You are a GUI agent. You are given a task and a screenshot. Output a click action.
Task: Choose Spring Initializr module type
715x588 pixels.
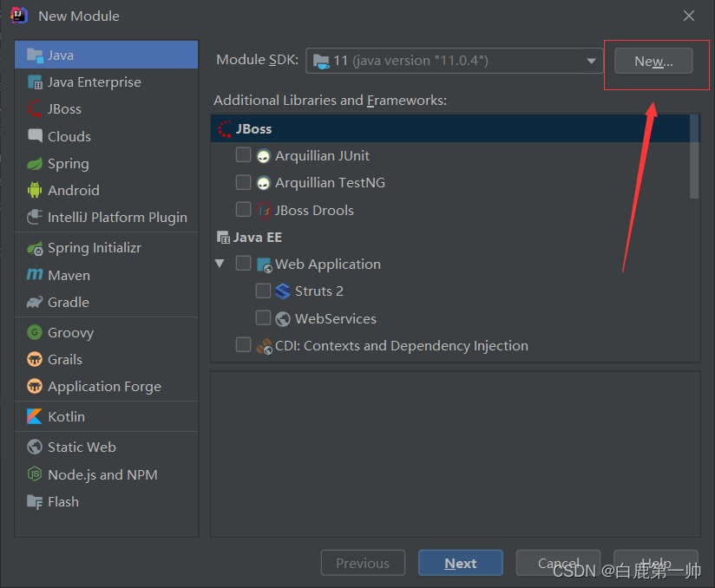[x=106, y=248]
